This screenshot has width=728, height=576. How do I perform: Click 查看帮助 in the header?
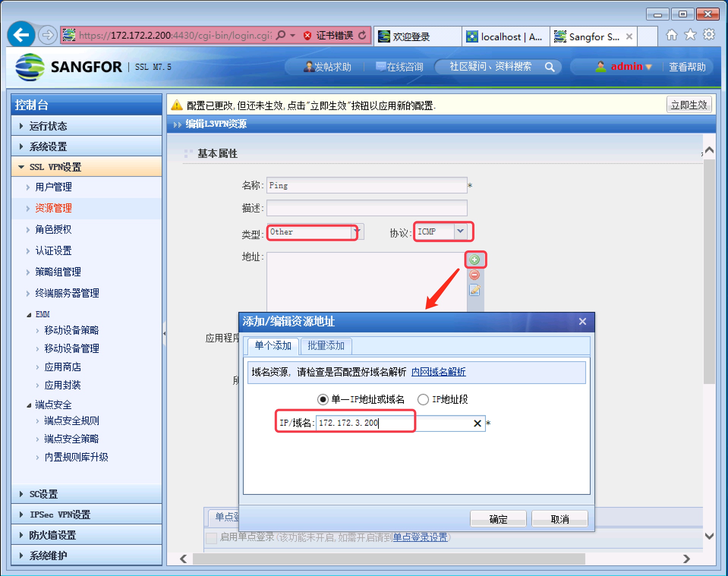[687, 67]
